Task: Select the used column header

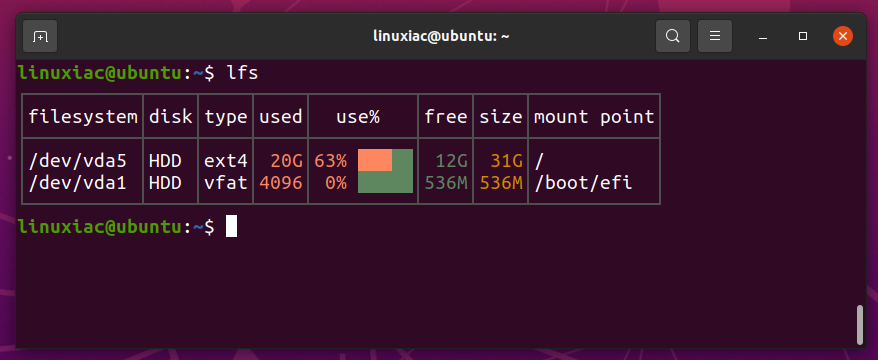Action: click(281, 116)
